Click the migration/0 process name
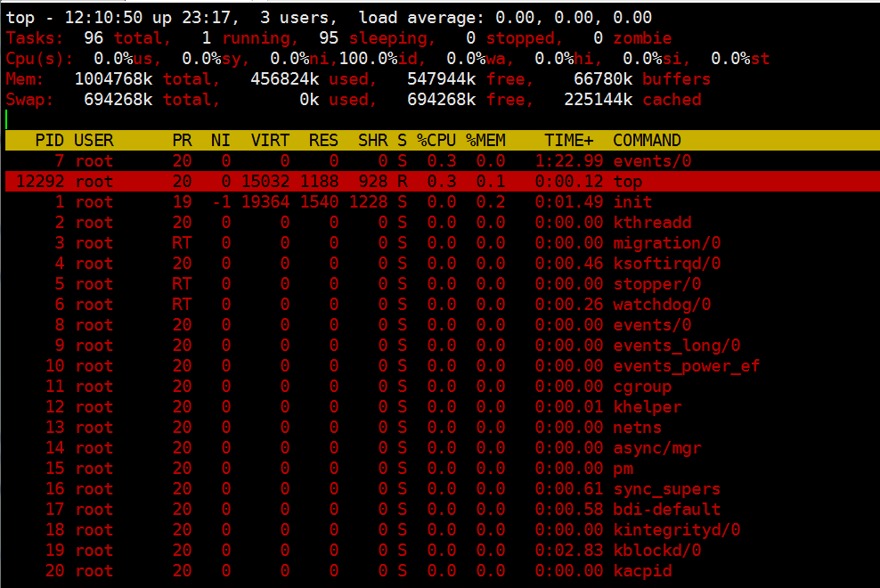 coord(667,243)
